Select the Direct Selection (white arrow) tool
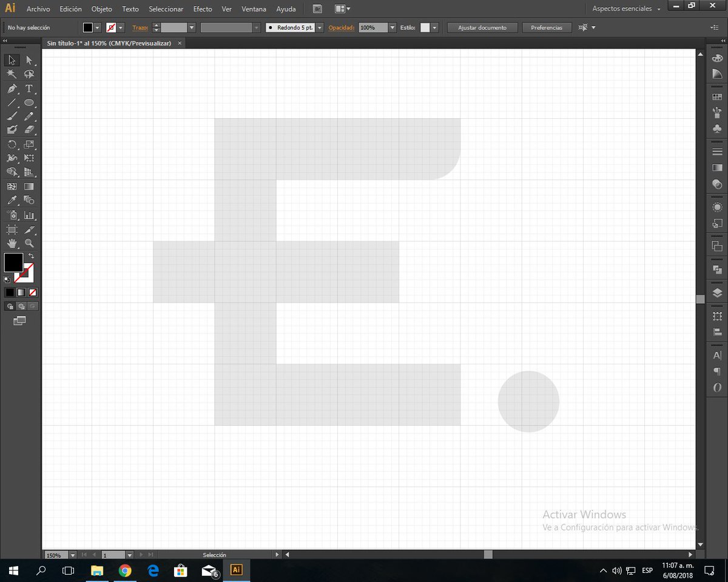 [x=29, y=60]
